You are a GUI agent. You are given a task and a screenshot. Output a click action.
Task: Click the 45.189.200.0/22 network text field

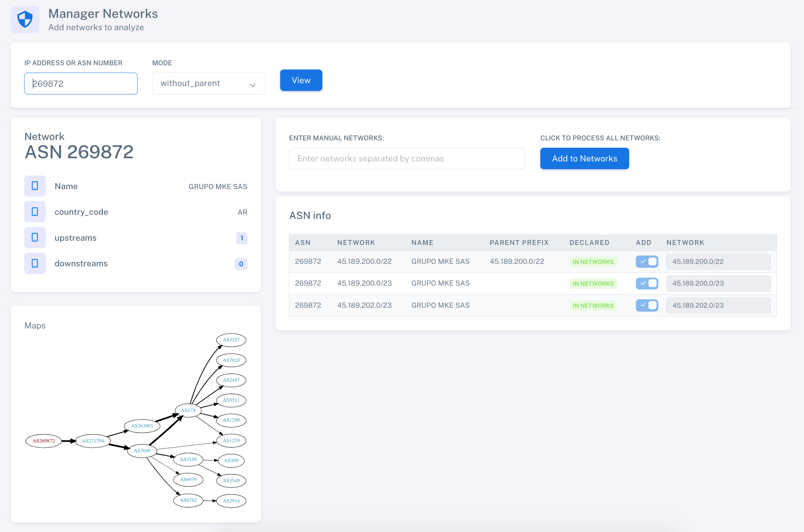click(x=718, y=261)
